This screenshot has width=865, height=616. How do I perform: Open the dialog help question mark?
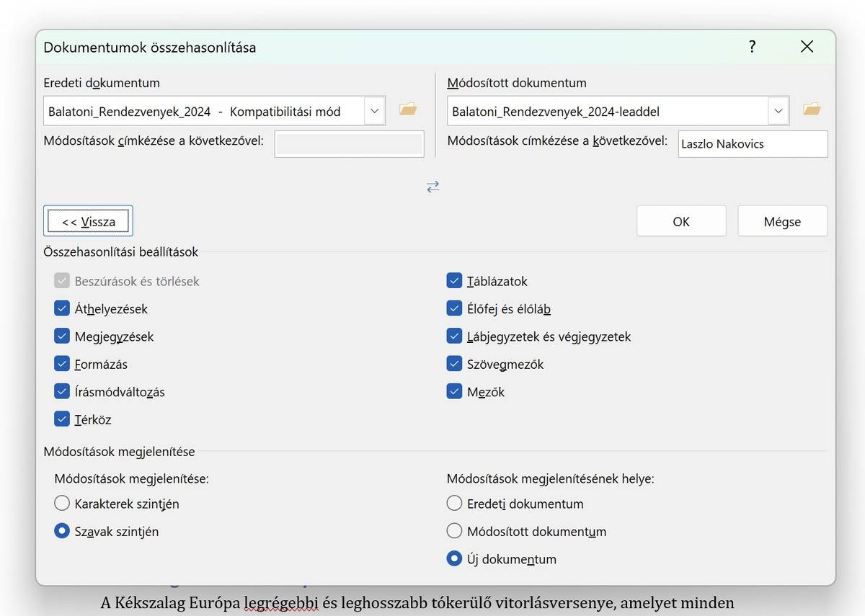pyautogui.click(x=752, y=47)
